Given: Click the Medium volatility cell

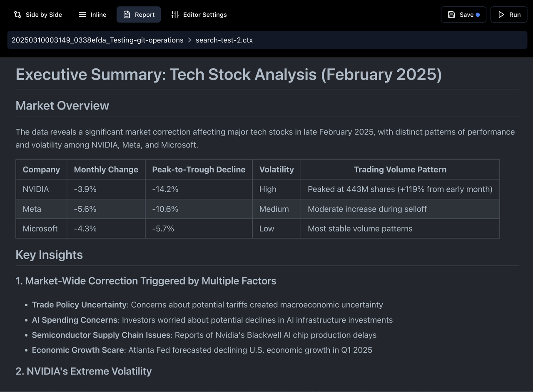Looking at the screenshot, I should (276, 209).
